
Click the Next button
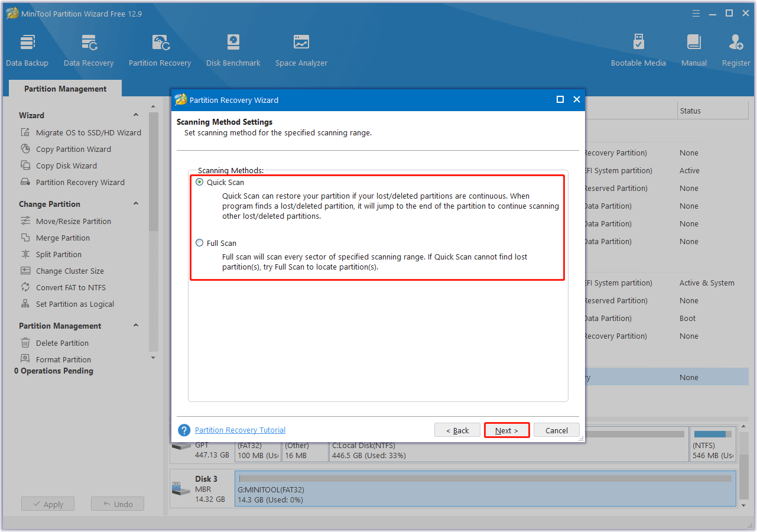click(x=506, y=430)
